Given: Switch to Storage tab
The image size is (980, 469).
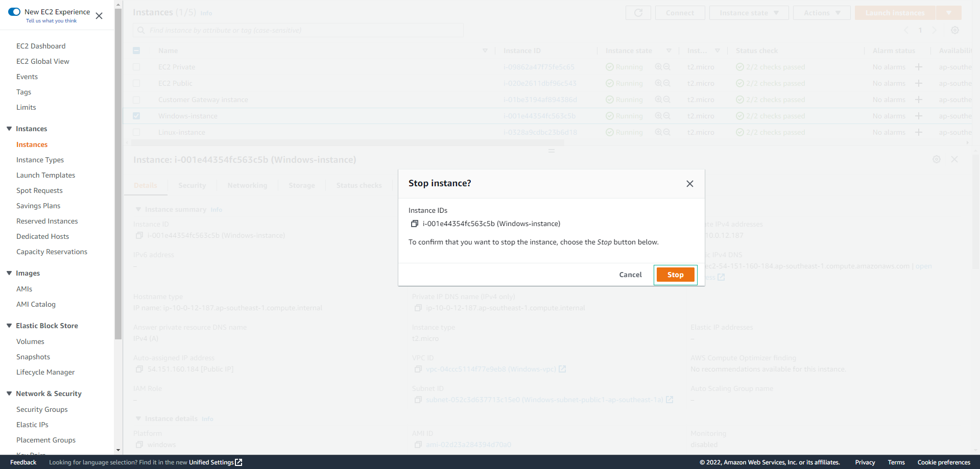Looking at the screenshot, I should point(302,185).
